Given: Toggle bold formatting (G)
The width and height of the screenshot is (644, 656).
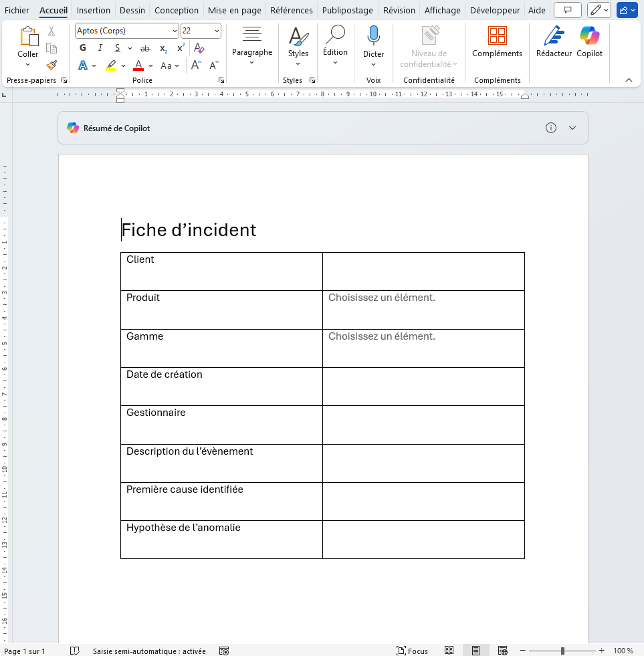Looking at the screenshot, I should click(x=83, y=48).
